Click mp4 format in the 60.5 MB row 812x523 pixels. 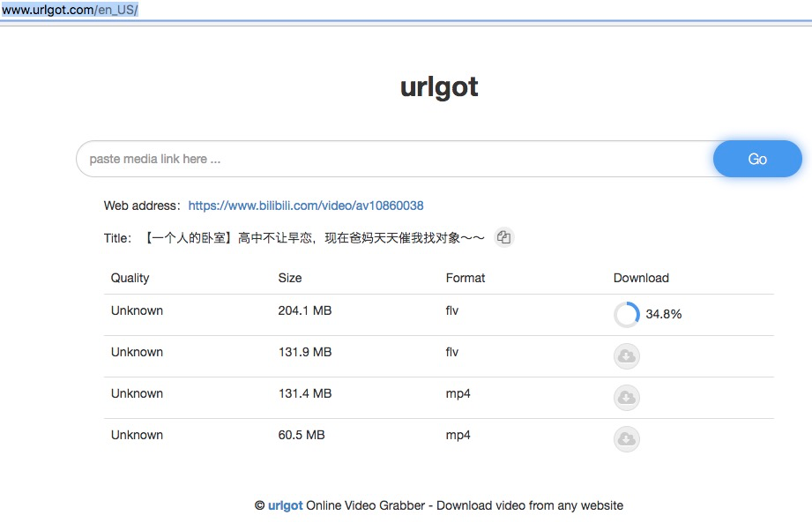pyautogui.click(x=458, y=436)
